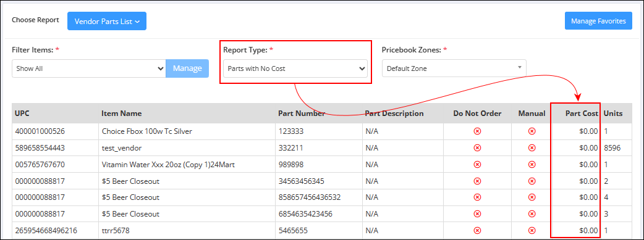Open the Report Type dropdown
This screenshot has height=240, width=644.
295,68
